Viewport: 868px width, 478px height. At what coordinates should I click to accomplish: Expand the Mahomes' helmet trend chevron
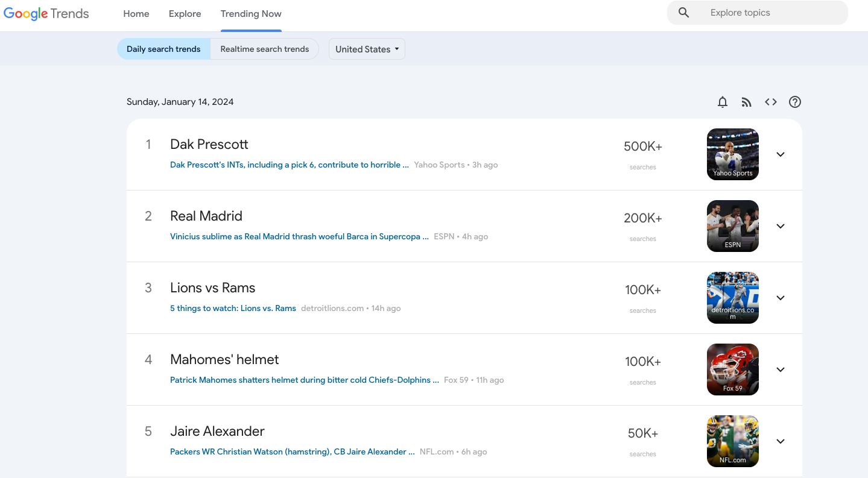click(780, 370)
